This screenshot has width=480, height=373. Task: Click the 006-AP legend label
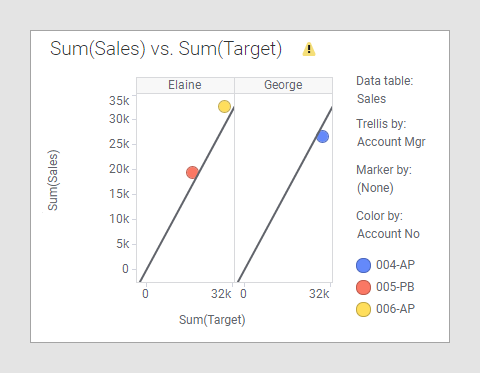pyautogui.click(x=395, y=309)
